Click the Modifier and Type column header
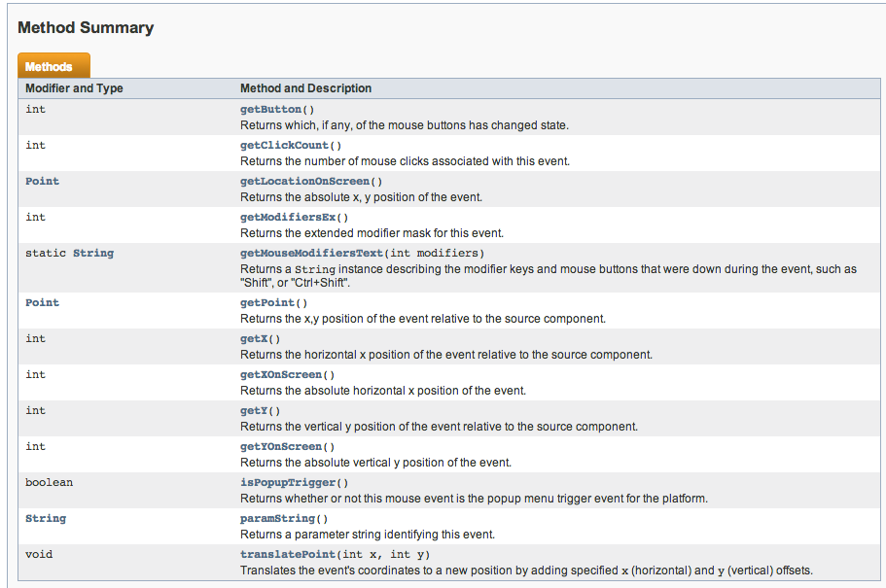 pyautogui.click(x=74, y=88)
